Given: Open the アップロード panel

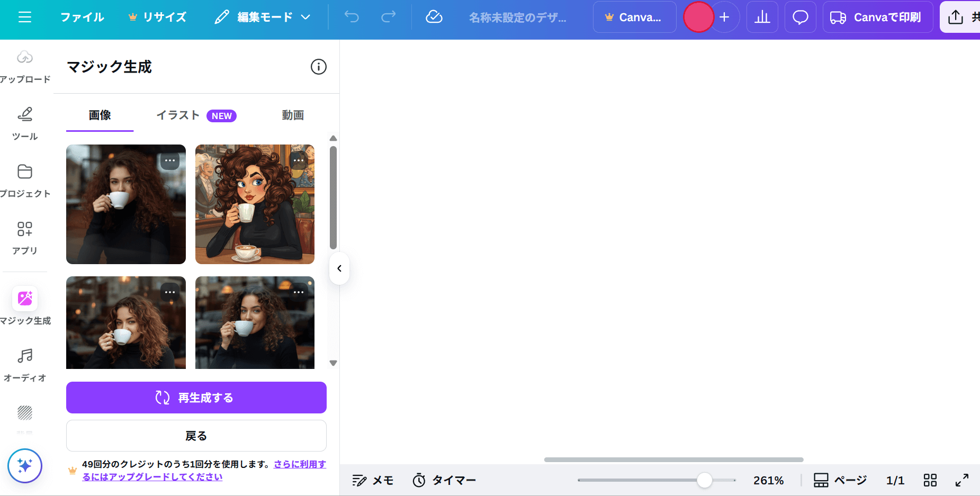Looking at the screenshot, I should 24,66.
